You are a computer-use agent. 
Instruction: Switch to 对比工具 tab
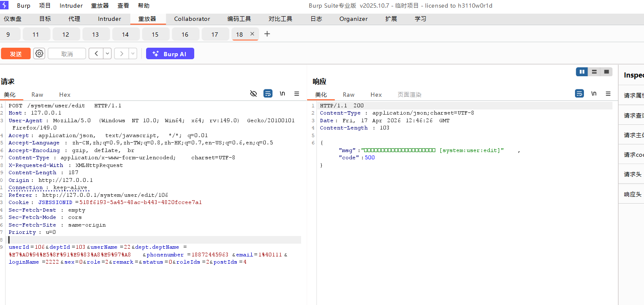(x=280, y=19)
